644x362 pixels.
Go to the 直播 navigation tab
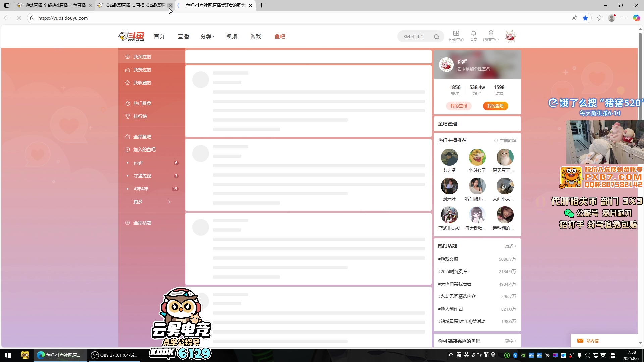point(183,36)
